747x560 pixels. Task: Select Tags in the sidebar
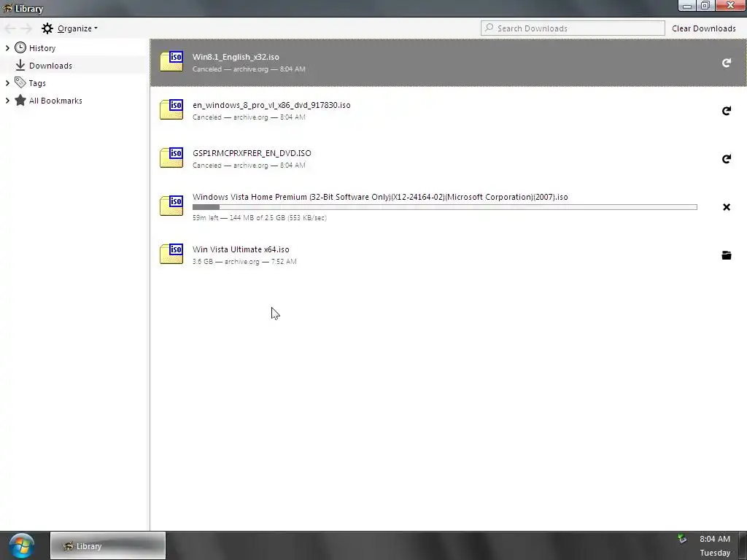click(x=37, y=83)
